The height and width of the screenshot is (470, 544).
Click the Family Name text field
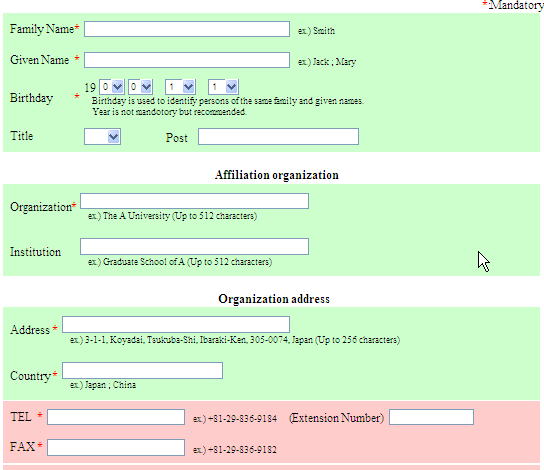click(x=187, y=29)
